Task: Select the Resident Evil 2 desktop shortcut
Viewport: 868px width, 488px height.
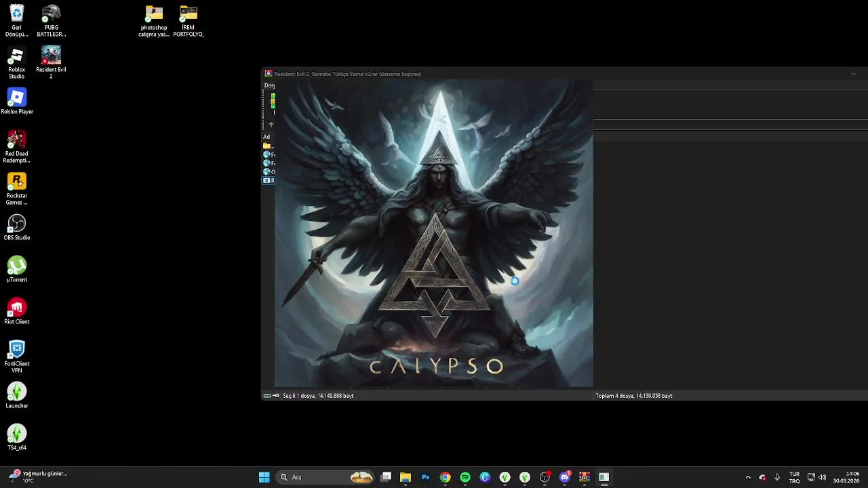Action: [x=51, y=63]
